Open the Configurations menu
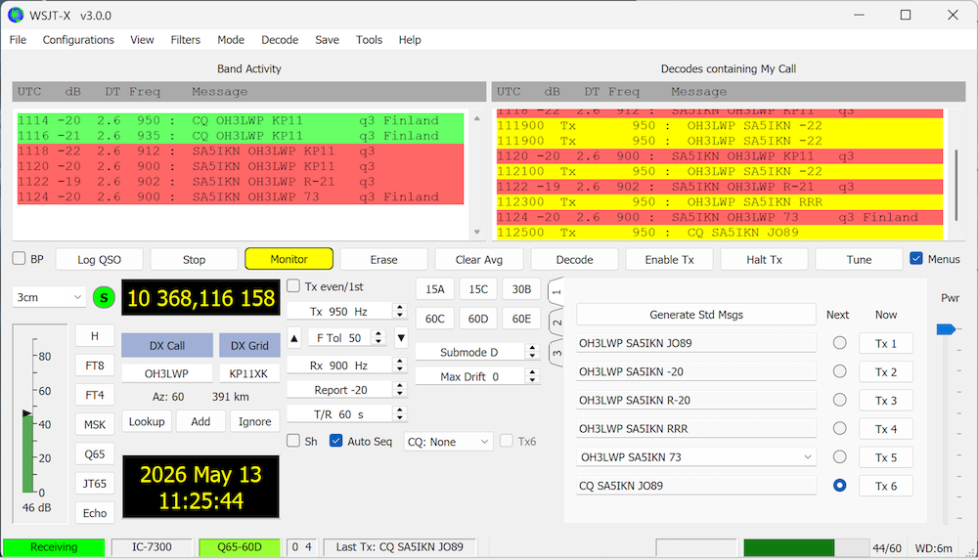 tap(78, 40)
